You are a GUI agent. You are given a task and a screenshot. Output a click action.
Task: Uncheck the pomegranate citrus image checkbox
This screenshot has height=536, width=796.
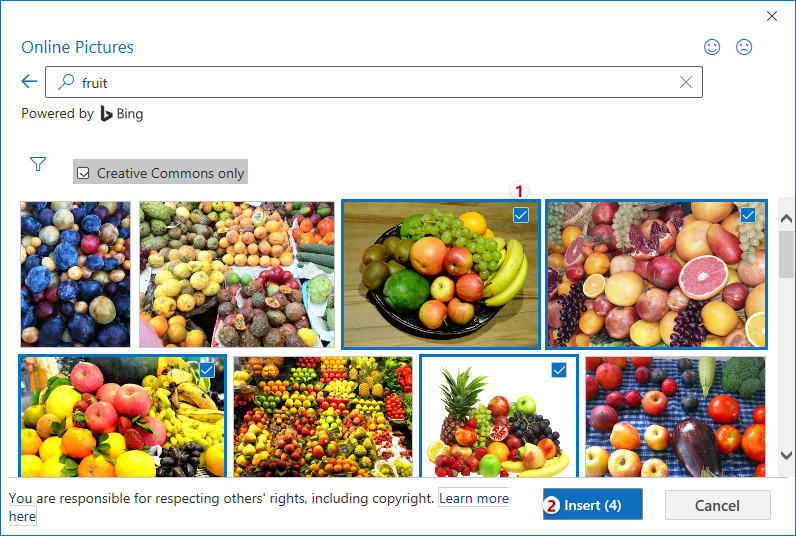point(748,215)
